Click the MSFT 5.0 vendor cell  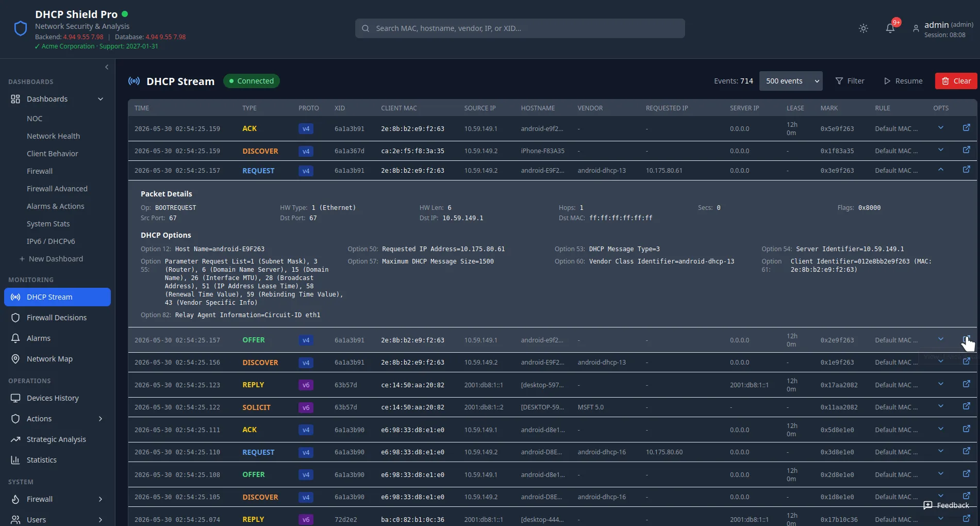590,407
